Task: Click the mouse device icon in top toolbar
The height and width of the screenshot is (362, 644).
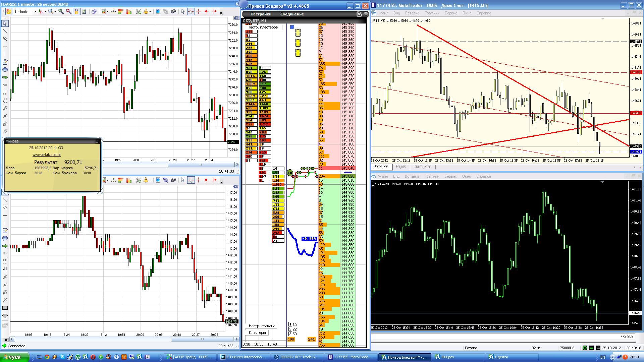Action: point(173,11)
